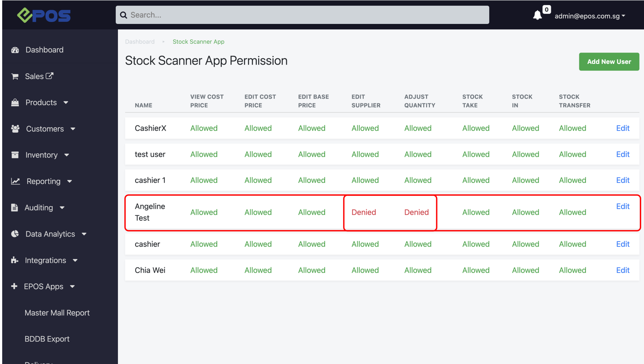Click the Sales cart icon
Screen dimensions: 644x364
click(x=15, y=76)
